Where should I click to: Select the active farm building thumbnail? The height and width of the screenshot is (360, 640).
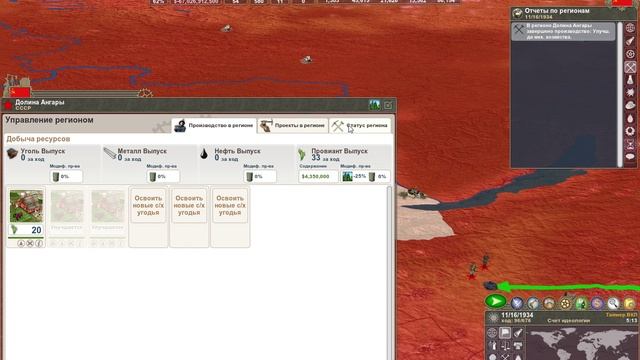[26, 207]
